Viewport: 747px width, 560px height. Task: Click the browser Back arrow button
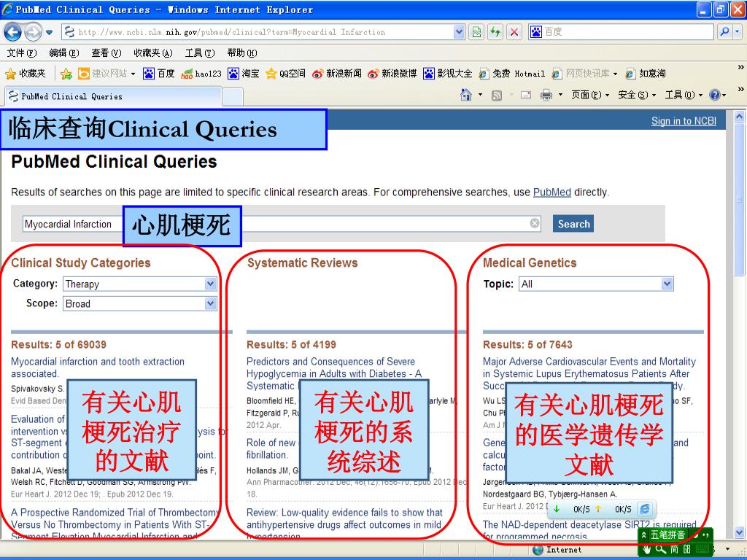coord(13,32)
